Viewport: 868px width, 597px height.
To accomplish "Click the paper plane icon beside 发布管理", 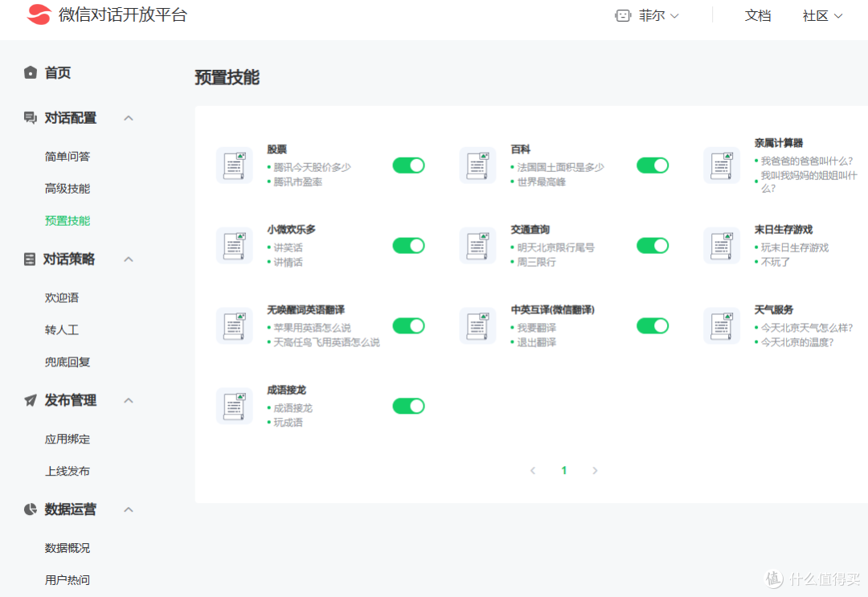I will pyautogui.click(x=31, y=400).
